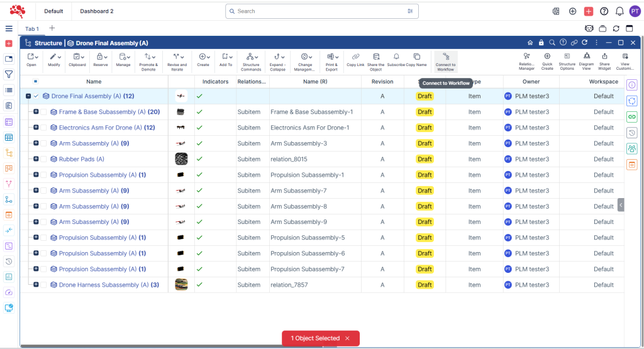Toggle the select-all checkbox in table header
The height and width of the screenshot is (349, 644).
[x=35, y=82]
